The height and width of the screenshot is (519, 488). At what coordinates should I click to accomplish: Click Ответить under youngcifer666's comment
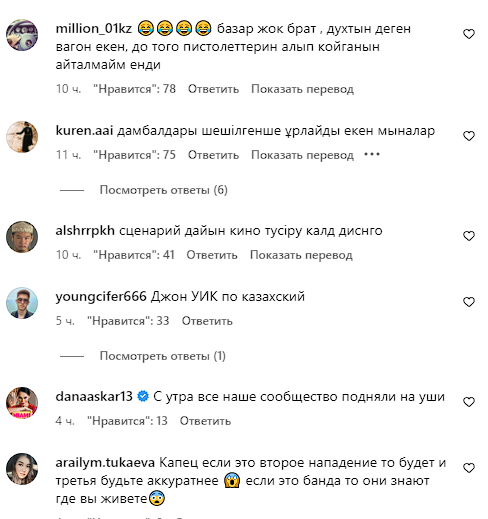point(207,321)
